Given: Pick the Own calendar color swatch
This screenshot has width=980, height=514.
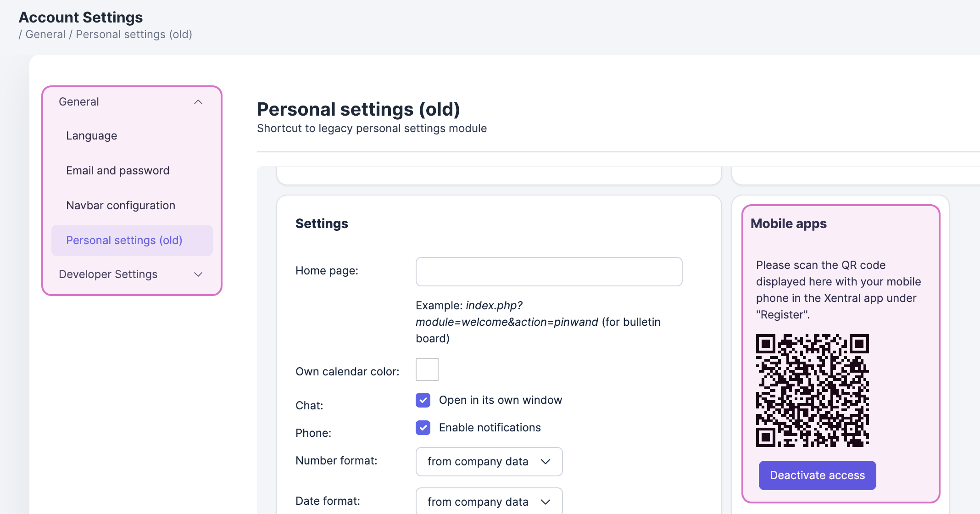Looking at the screenshot, I should [427, 369].
